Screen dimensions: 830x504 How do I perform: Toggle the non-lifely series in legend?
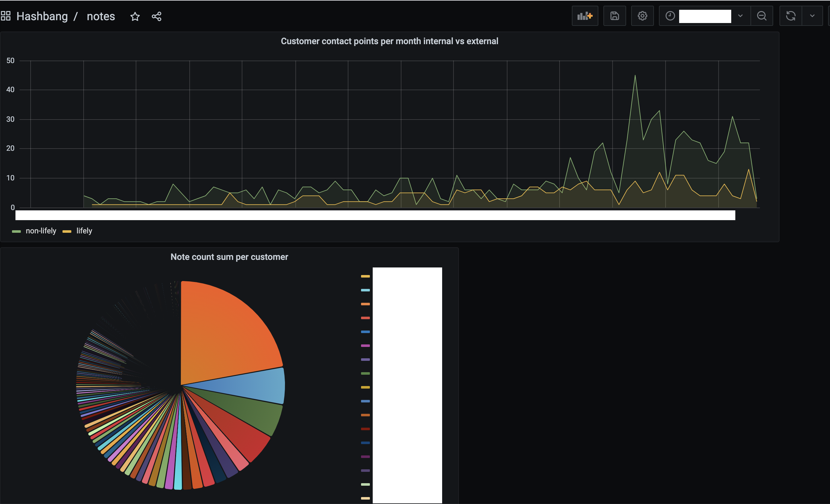coord(41,231)
